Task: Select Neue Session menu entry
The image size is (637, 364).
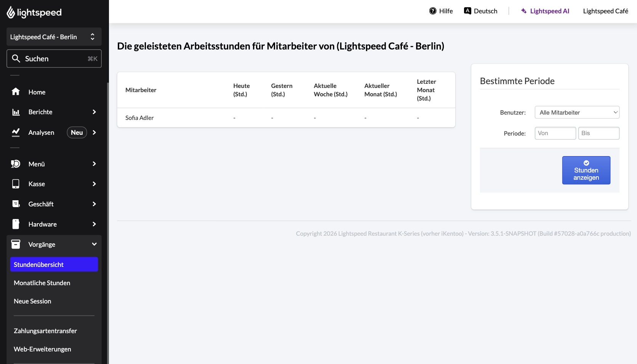Action: (x=32, y=301)
